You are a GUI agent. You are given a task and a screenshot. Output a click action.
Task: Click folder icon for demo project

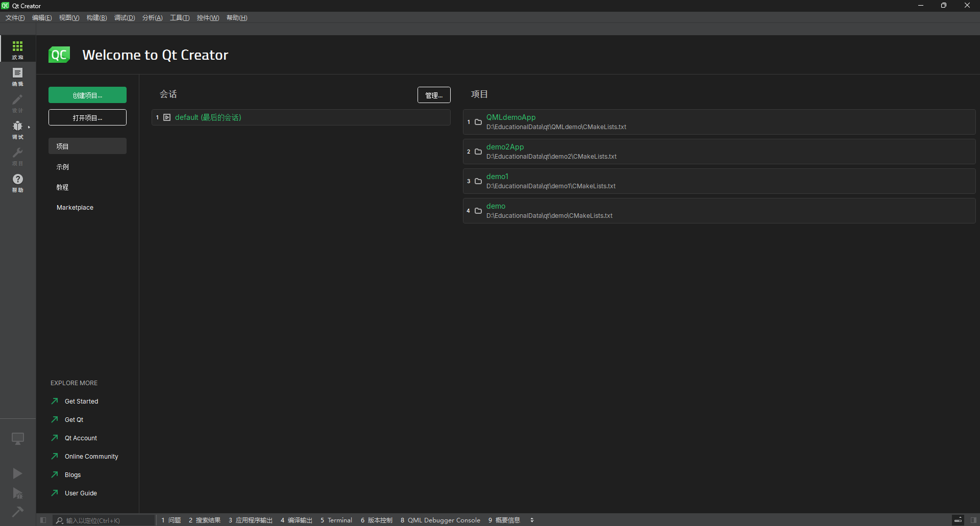[x=478, y=211]
